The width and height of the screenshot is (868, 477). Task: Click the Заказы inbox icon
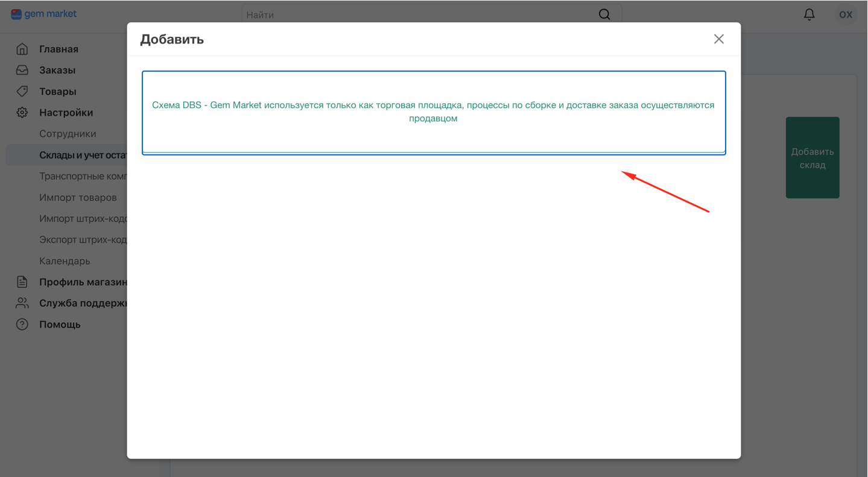coord(22,70)
